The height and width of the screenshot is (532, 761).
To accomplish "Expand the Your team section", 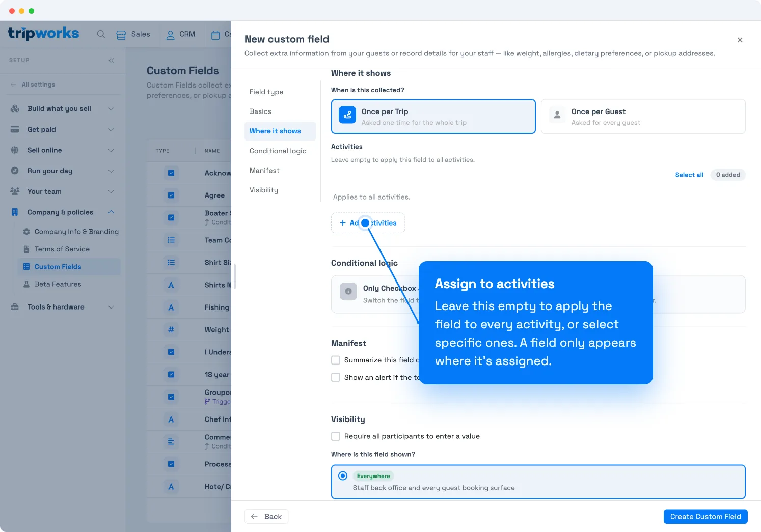I will coord(111,191).
